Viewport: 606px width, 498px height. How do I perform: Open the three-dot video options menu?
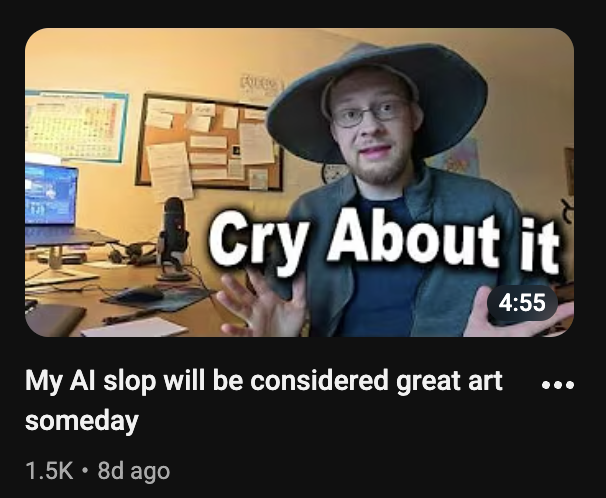click(558, 384)
